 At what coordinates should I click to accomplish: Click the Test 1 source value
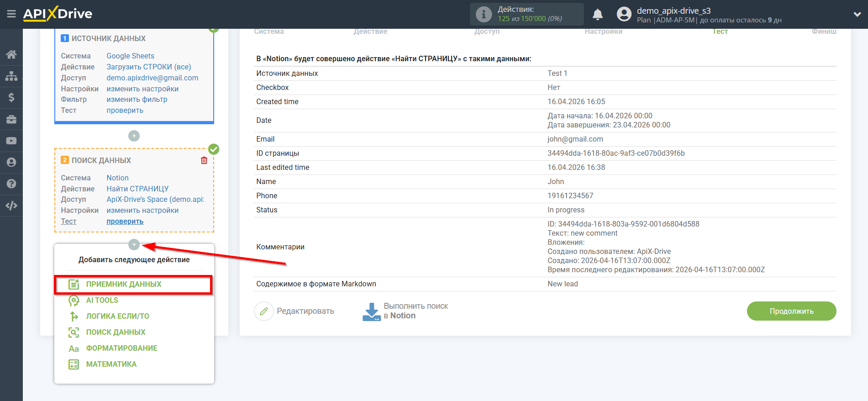(x=557, y=73)
